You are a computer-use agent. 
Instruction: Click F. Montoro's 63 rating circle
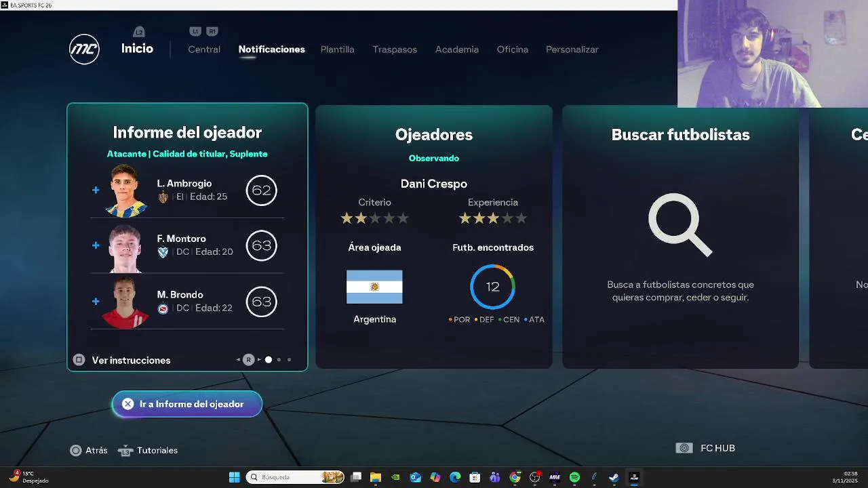pos(261,245)
